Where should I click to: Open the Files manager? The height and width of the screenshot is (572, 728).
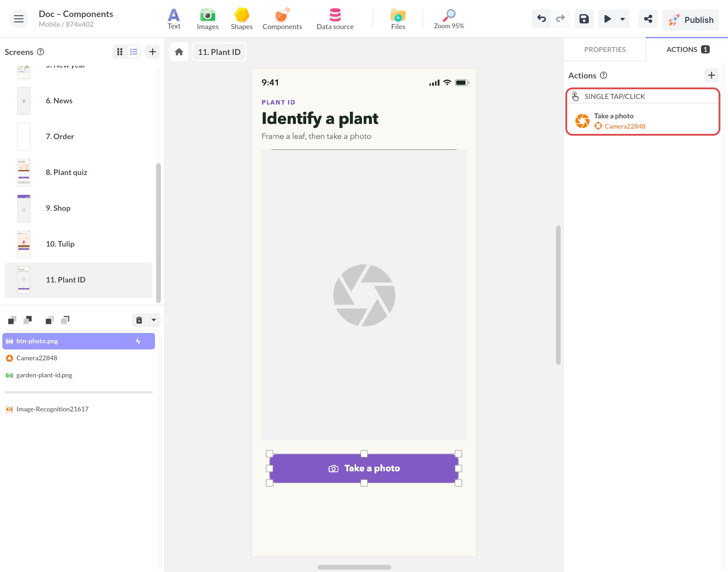(398, 19)
